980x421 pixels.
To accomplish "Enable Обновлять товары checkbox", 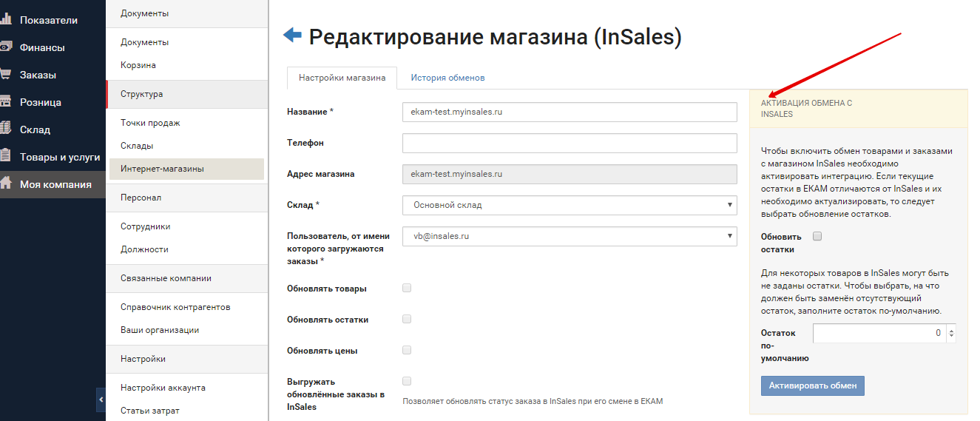I will [407, 288].
